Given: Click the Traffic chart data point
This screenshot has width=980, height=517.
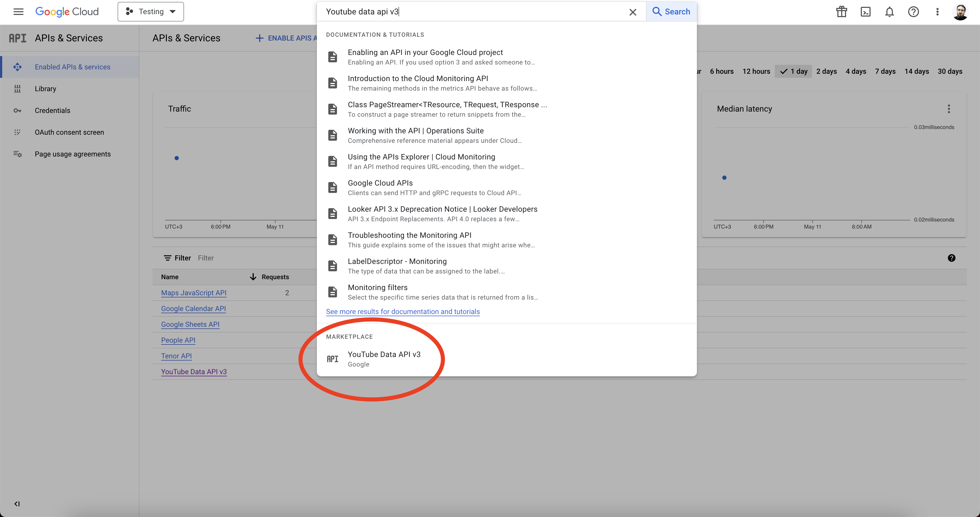Looking at the screenshot, I should click(x=176, y=158).
